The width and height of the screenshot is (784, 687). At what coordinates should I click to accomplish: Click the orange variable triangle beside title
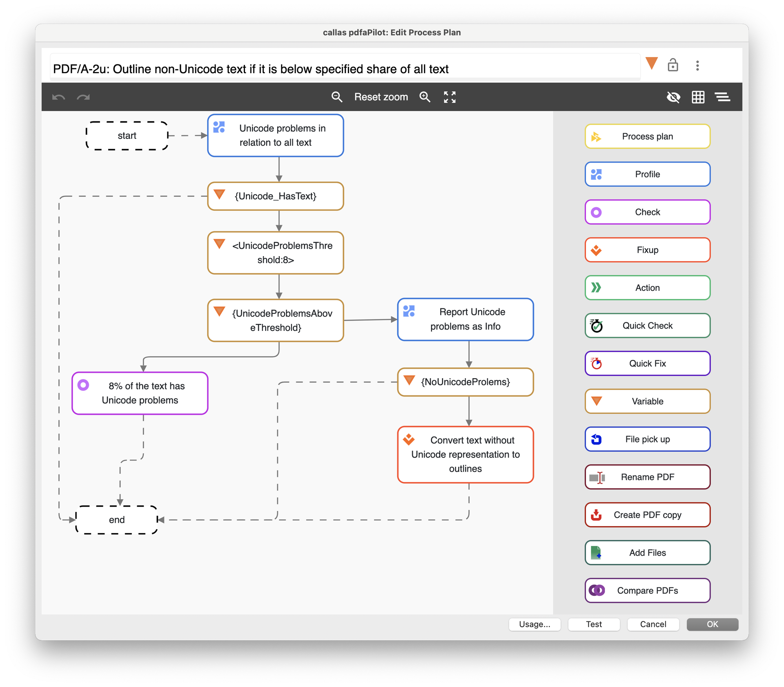click(652, 63)
